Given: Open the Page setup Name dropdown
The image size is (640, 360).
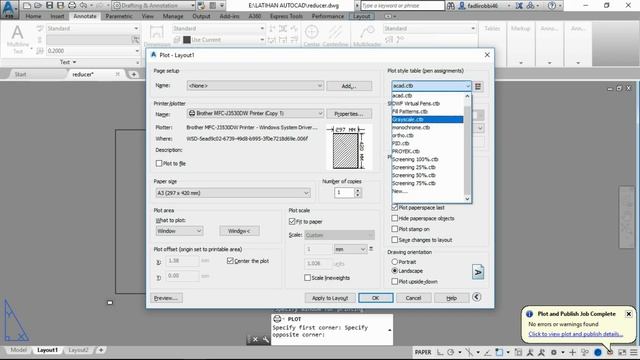Looking at the screenshot, I should coord(255,86).
